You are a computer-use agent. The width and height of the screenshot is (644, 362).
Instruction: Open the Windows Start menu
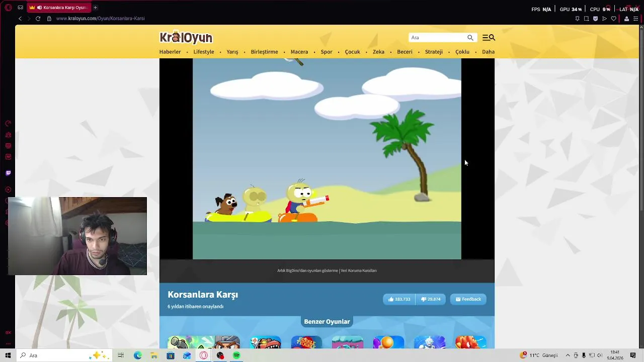coord(8,355)
